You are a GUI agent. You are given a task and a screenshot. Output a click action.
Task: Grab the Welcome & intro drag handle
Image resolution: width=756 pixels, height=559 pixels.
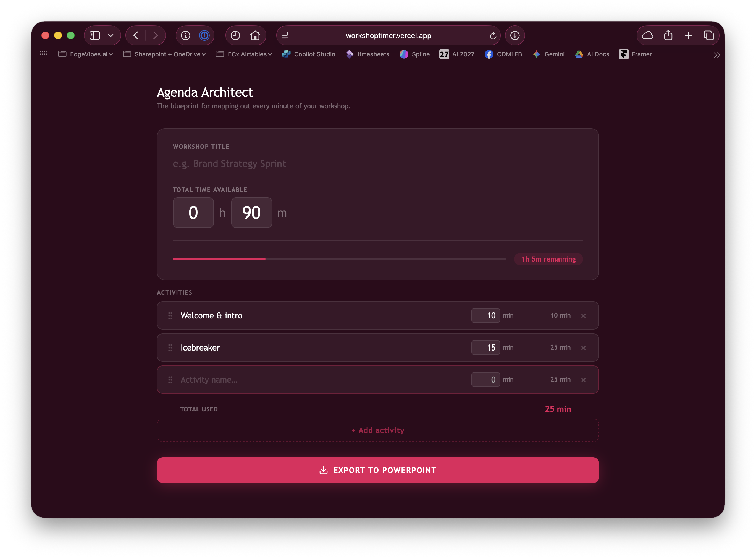(170, 315)
